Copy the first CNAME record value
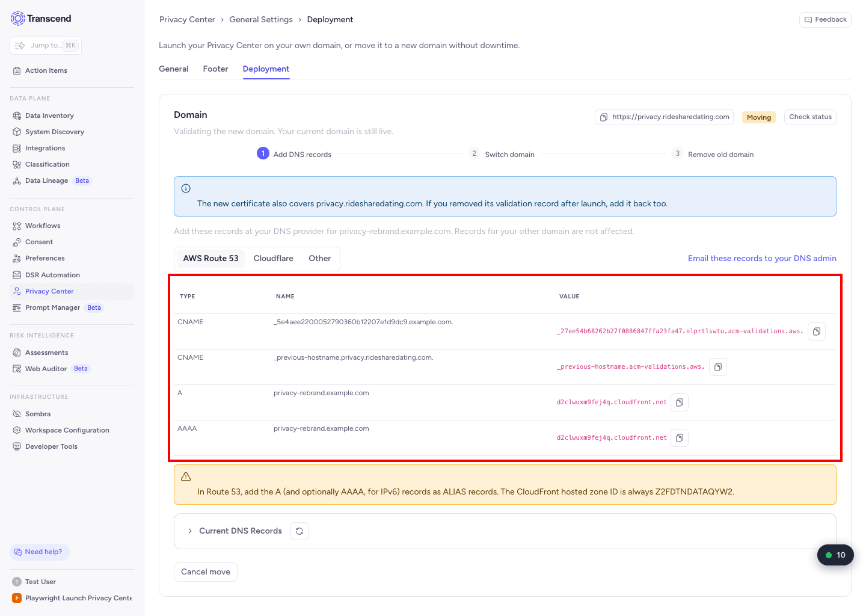 (x=816, y=331)
